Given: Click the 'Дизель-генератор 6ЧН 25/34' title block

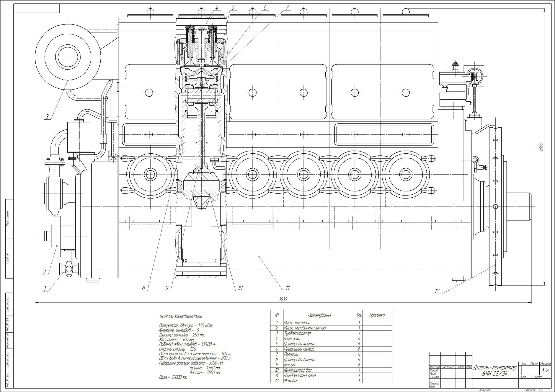Looking at the screenshot, I should click(495, 371).
